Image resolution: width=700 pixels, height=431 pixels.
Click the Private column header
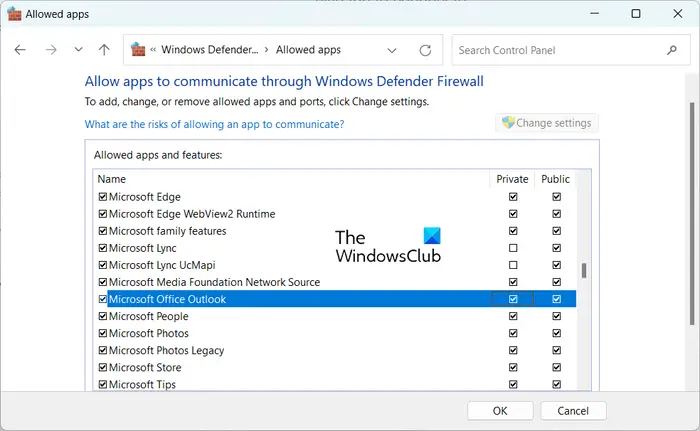pyautogui.click(x=512, y=179)
